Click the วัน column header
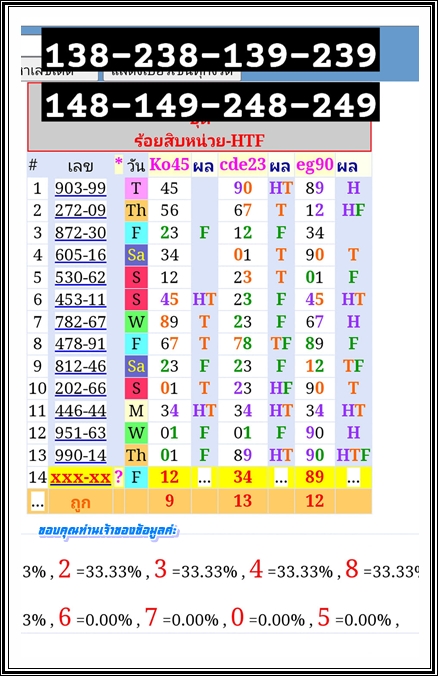 click(x=136, y=165)
